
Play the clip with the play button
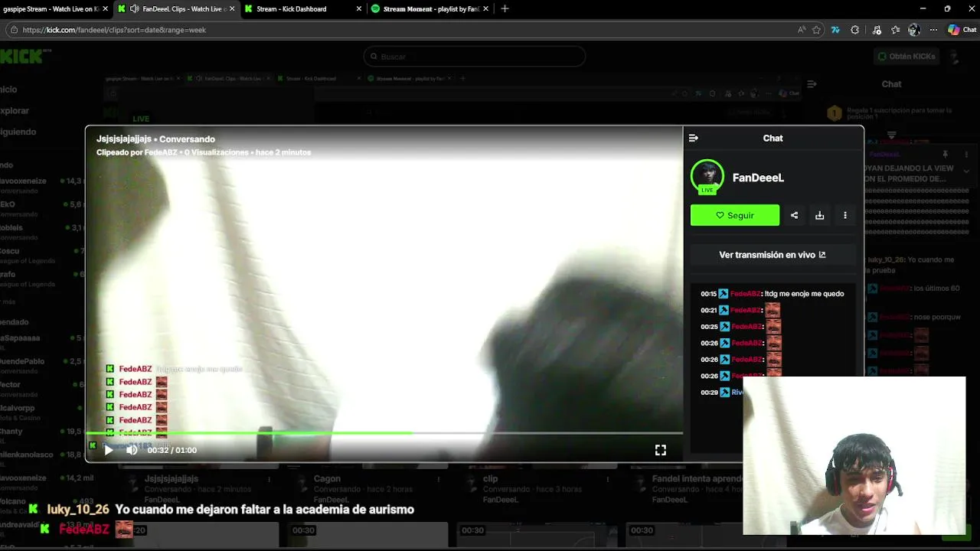[x=108, y=450]
